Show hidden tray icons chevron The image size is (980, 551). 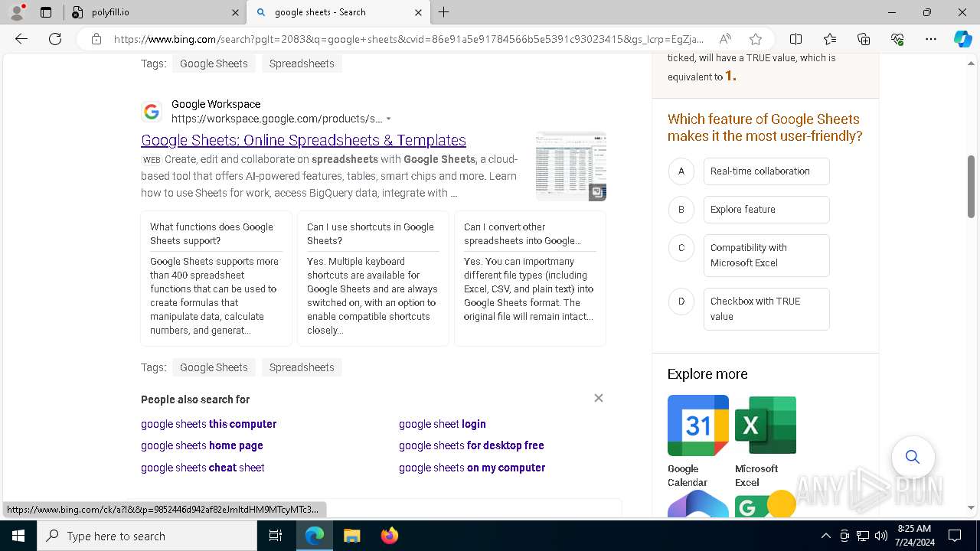(825, 536)
